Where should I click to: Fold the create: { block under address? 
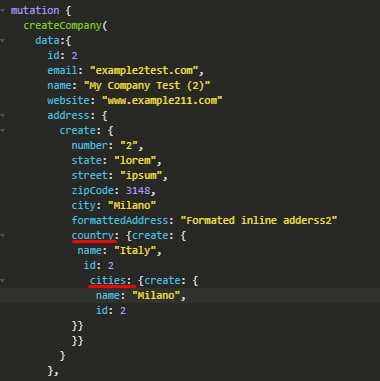2,131
